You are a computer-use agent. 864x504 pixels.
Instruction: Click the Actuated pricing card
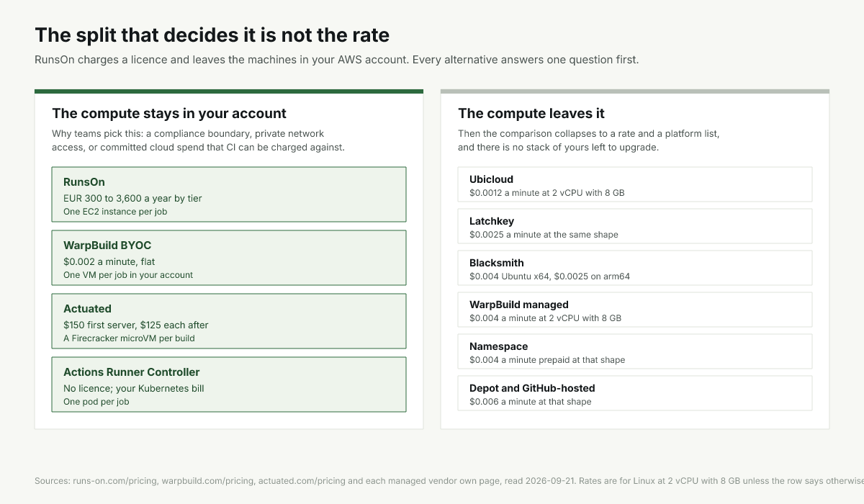pos(229,321)
